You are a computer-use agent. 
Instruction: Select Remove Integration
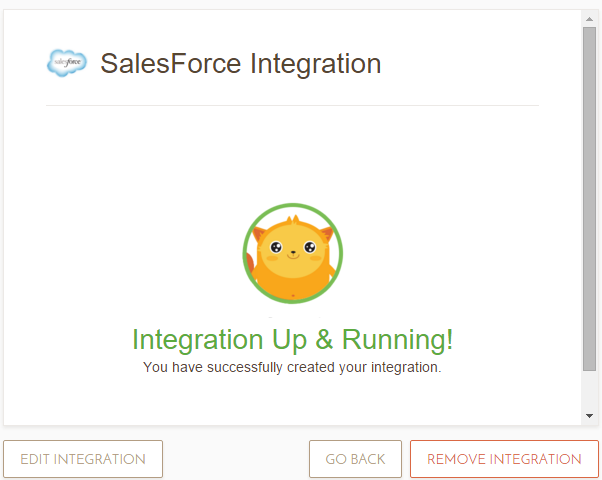pos(504,459)
